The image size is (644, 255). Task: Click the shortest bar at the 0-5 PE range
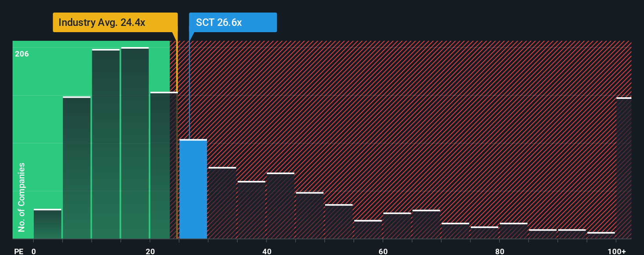click(48, 224)
